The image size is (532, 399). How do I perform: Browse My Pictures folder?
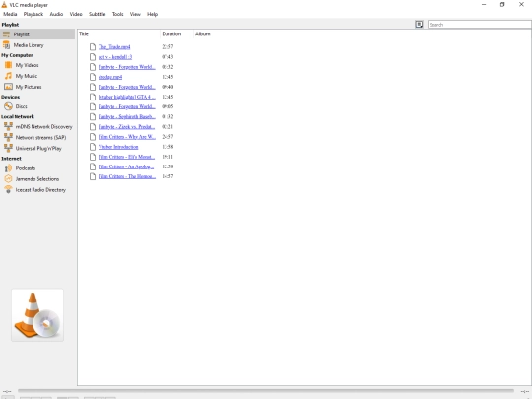(x=37, y=87)
